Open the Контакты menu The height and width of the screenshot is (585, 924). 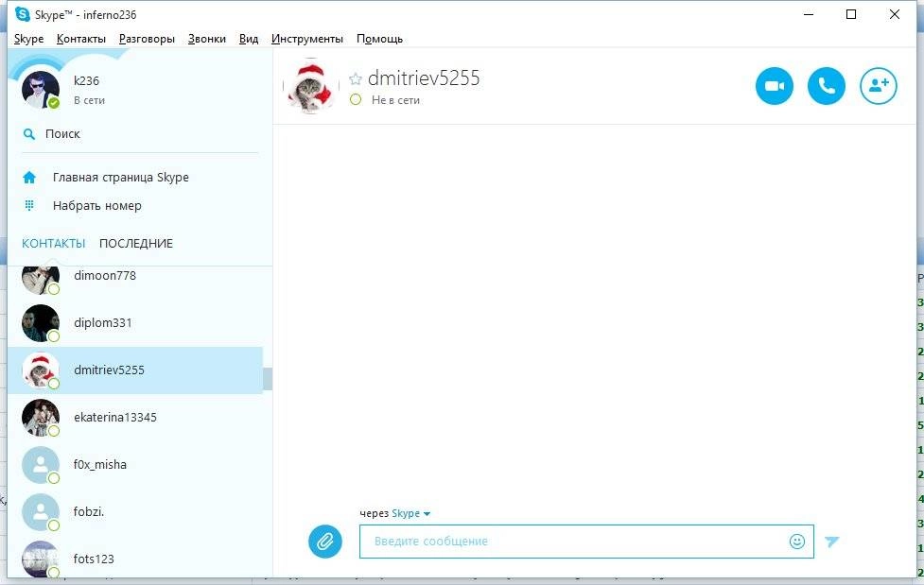tap(81, 39)
